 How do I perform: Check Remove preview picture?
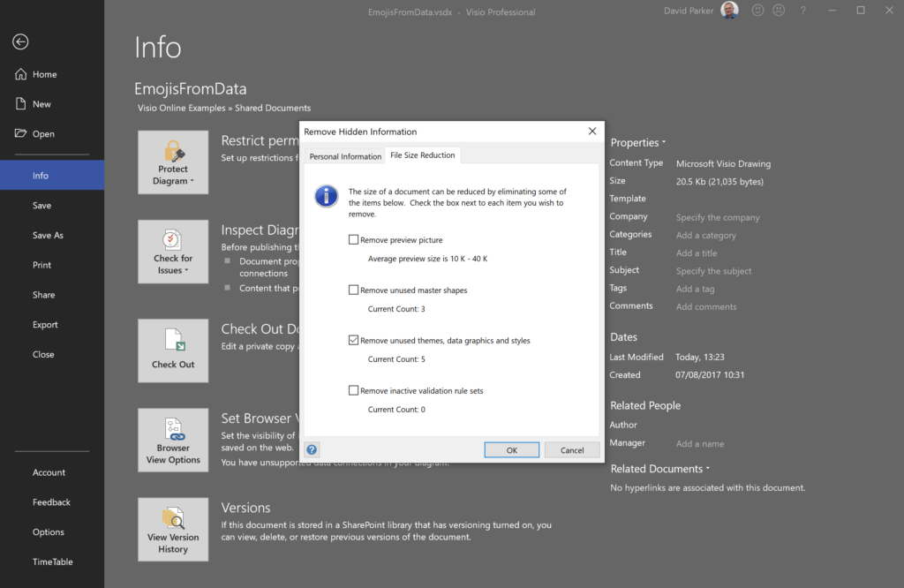[353, 238]
